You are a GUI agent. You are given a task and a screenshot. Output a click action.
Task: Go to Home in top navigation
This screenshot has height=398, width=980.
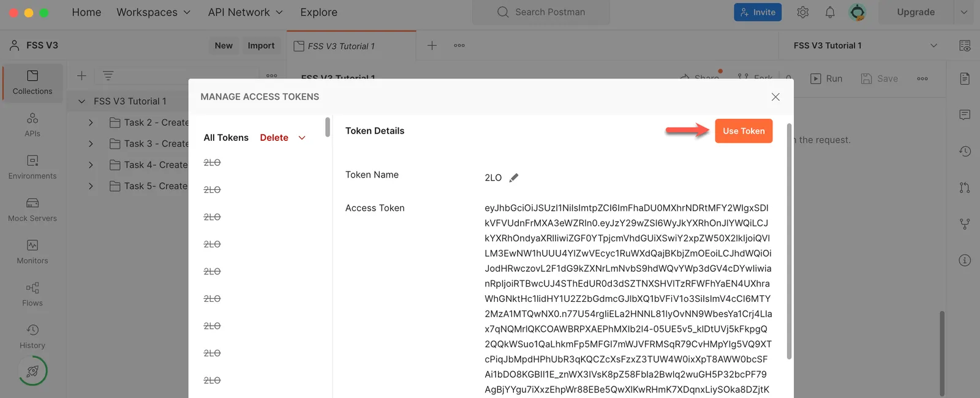86,12
